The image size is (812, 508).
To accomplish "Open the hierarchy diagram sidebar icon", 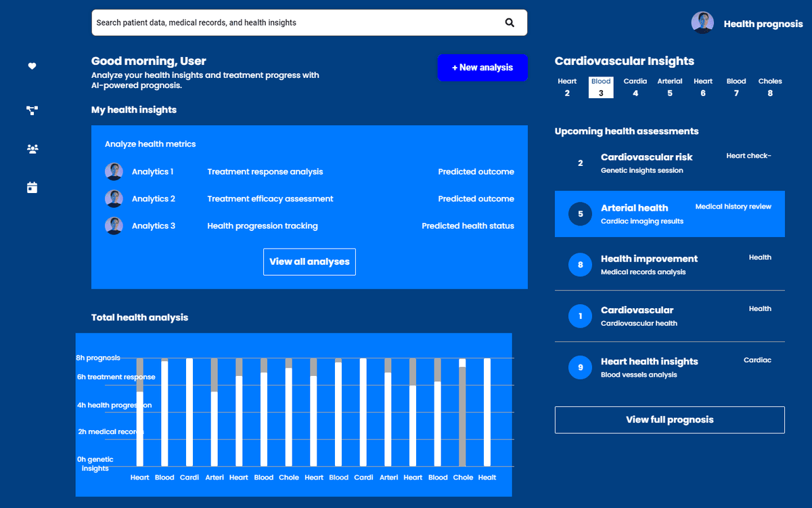I will coord(32,110).
